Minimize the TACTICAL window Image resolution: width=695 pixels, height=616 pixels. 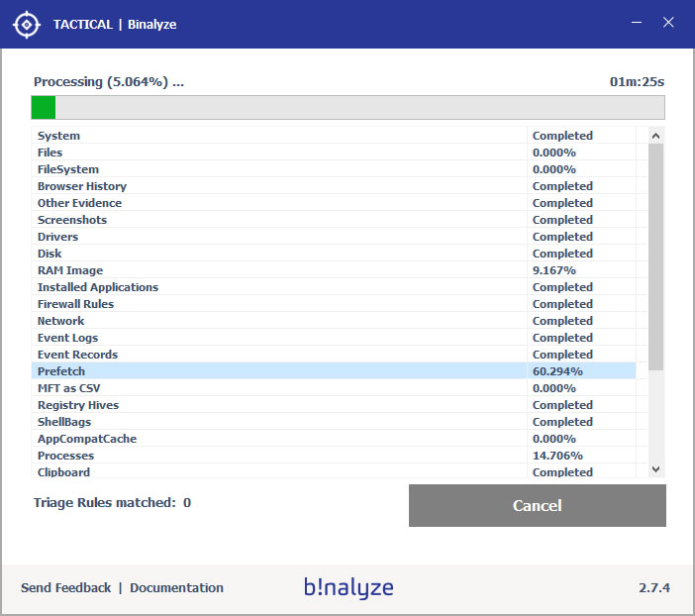(637, 22)
